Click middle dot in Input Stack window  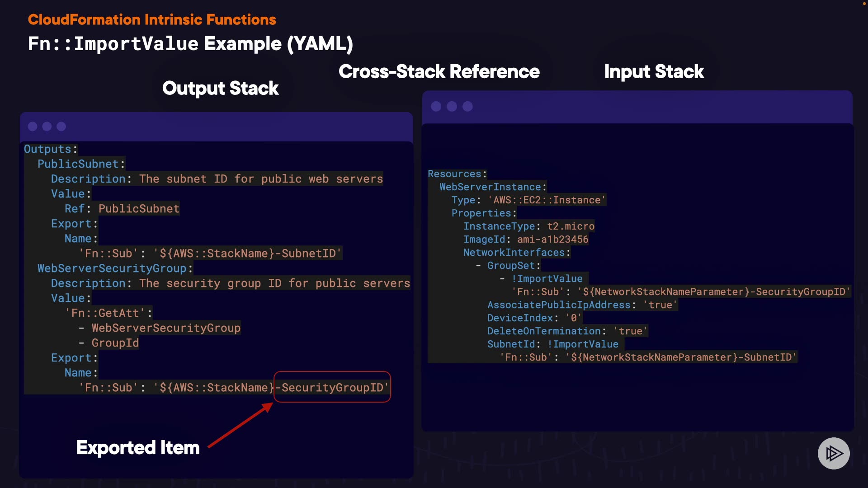click(x=452, y=106)
